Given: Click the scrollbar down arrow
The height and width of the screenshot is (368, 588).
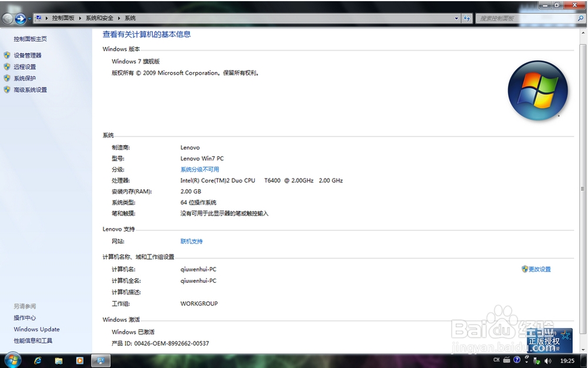Looking at the screenshot, I should pos(583,349).
